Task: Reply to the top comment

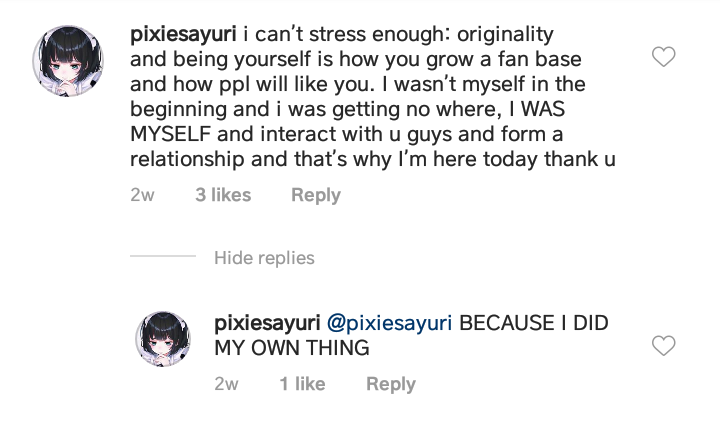Action: [316, 195]
